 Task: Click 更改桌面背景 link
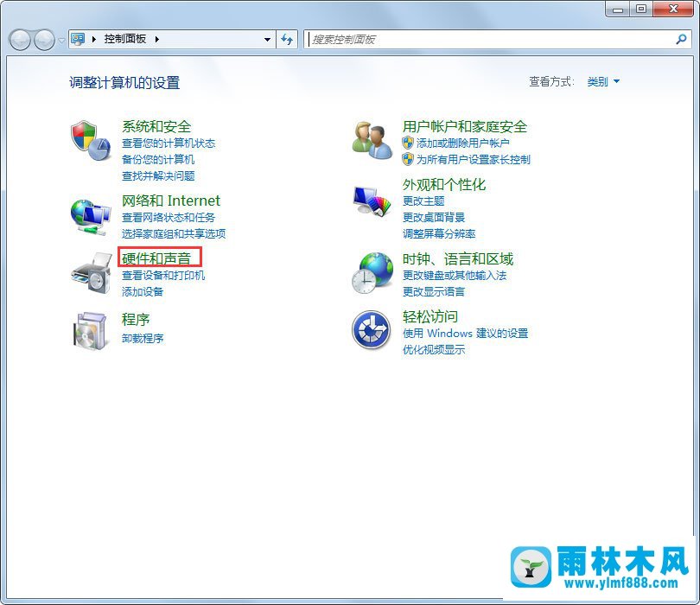[434, 218]
